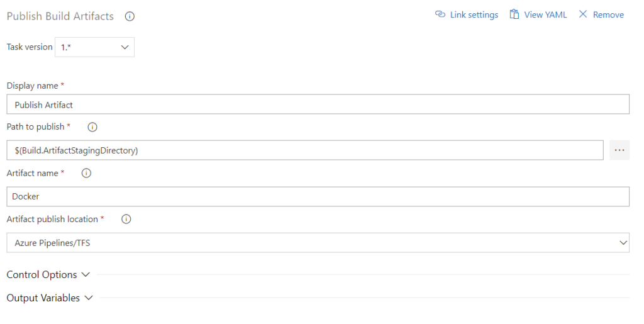Viewport: 644px width, 324px height.
Task: Click the info icon beside Publish Build Artifacts
Action: coord(130,16)
